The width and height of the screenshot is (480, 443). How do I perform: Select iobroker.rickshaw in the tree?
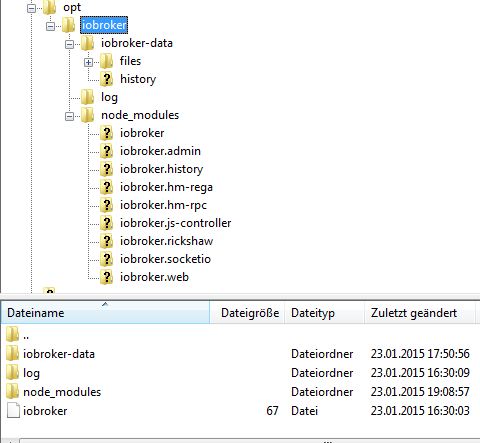[x=166, y=241]
